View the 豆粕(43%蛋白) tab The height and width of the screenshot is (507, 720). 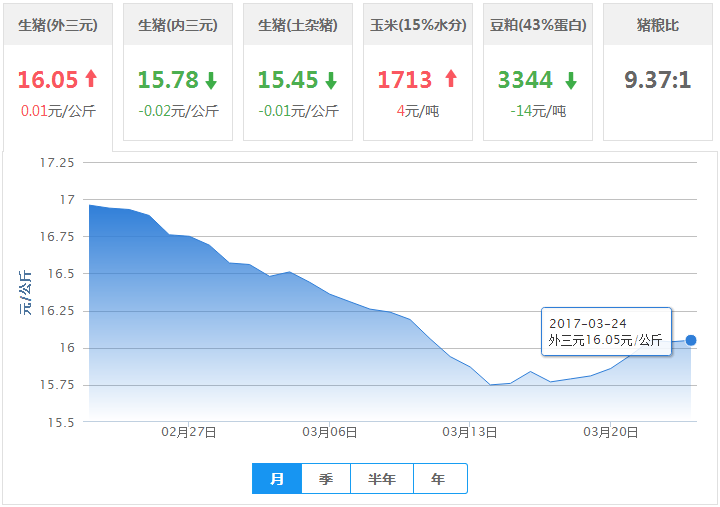[538, 25]
